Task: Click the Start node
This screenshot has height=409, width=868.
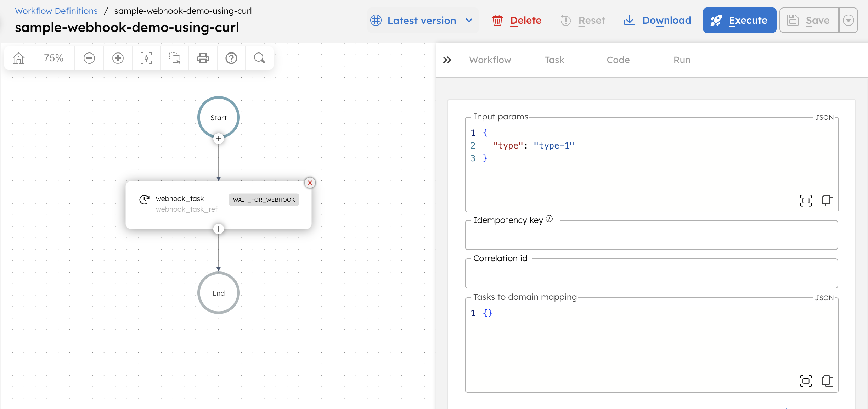Action: click(x=219, y=117)
